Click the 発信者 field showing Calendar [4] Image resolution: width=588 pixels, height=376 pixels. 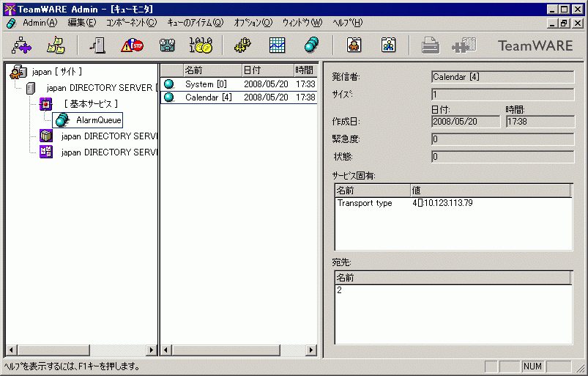click(502, 77)
